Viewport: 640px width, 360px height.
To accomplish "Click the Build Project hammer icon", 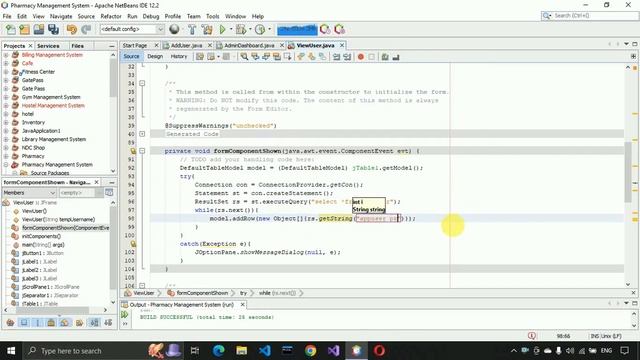I will [x=192, y=29].
